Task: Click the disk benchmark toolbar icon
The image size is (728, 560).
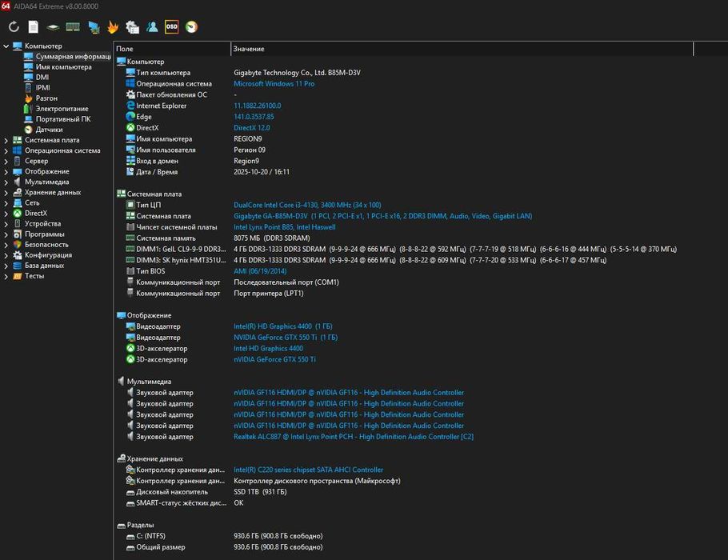Action: pyautogui.click(x=53, y=27)
